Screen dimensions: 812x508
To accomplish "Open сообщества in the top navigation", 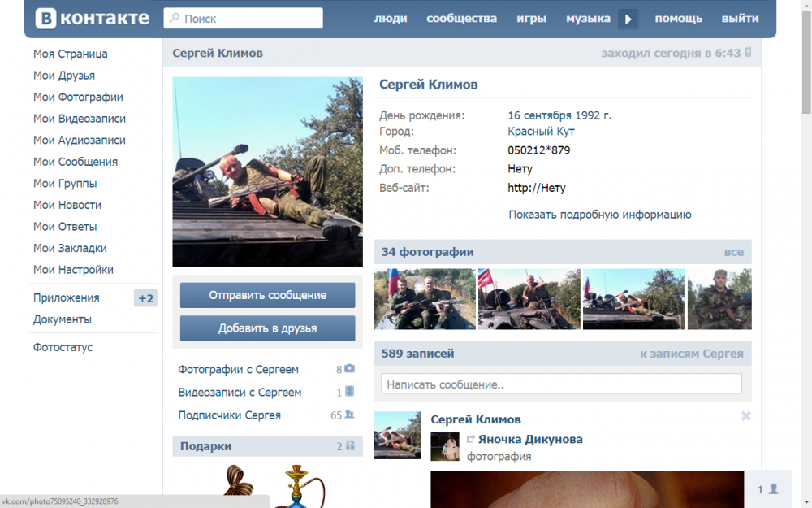I will click(x=461, y=19).
